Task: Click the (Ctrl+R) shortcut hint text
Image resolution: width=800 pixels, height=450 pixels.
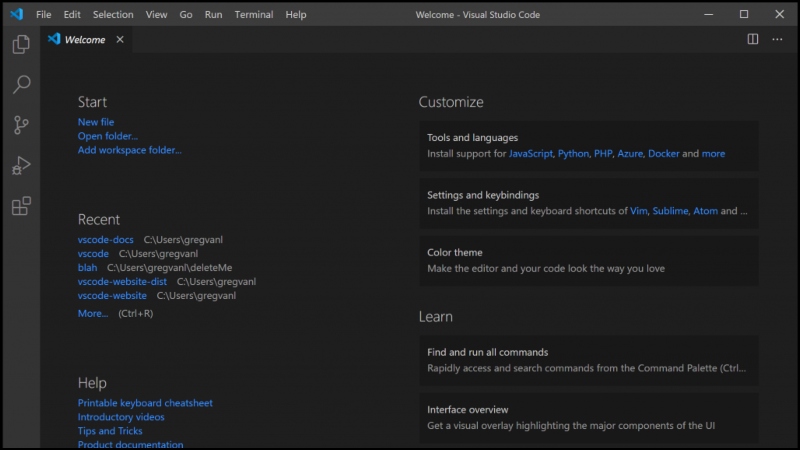Action: (136, 313)
